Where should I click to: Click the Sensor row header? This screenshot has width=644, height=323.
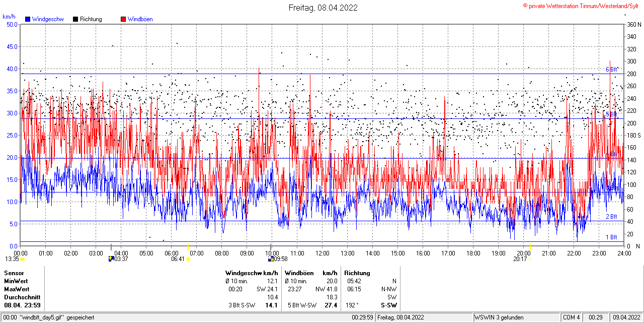14,273
